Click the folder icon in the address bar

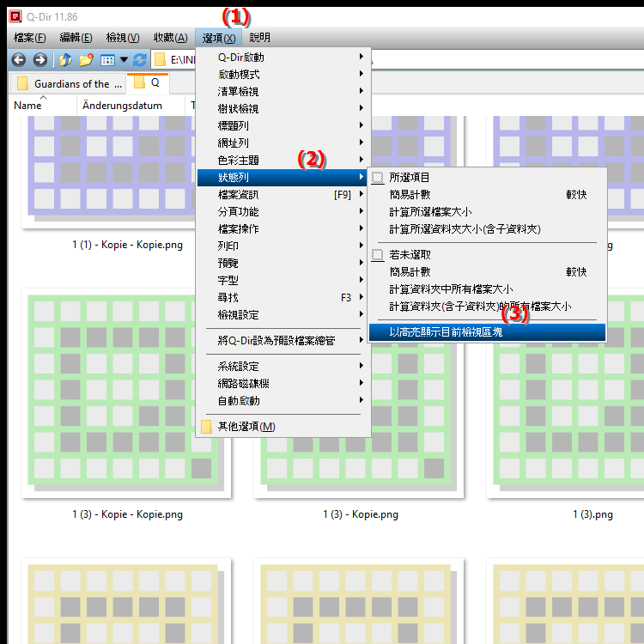pos(161,60)
